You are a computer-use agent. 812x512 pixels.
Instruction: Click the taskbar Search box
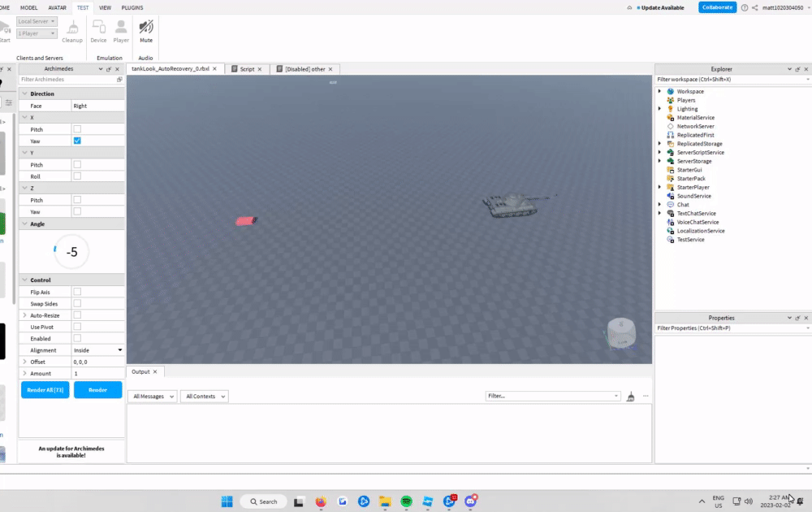(264, 501)
